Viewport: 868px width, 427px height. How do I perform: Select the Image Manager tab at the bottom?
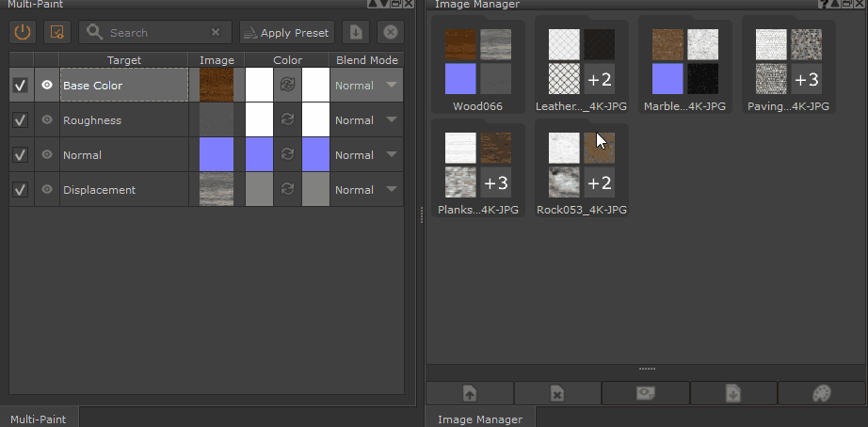pos(480,419)
